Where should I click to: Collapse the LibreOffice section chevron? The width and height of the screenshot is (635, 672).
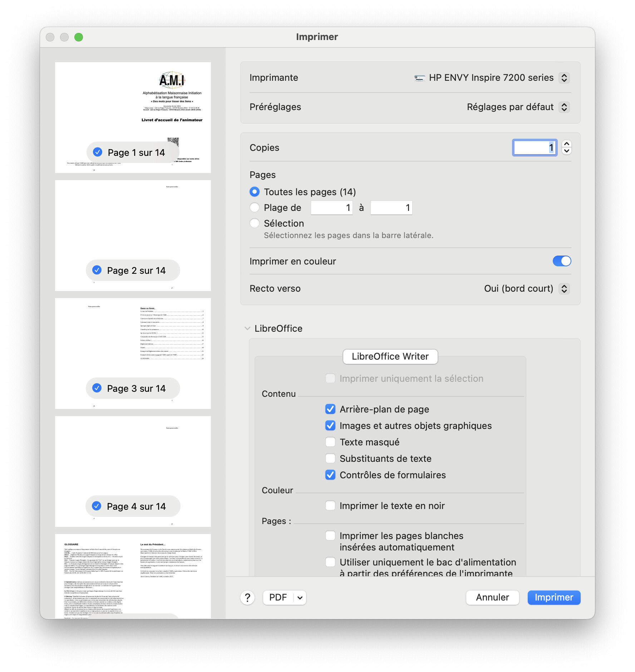pyautogui.click(x=247, y=328)
